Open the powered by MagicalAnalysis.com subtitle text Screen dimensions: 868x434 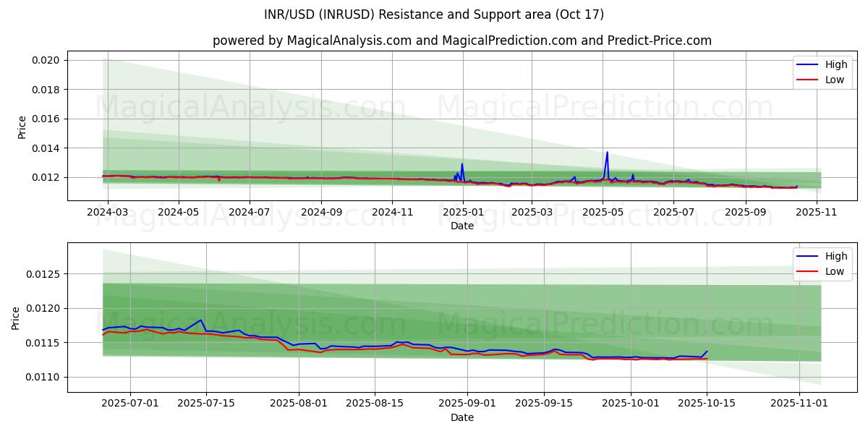tap(462, 41)
